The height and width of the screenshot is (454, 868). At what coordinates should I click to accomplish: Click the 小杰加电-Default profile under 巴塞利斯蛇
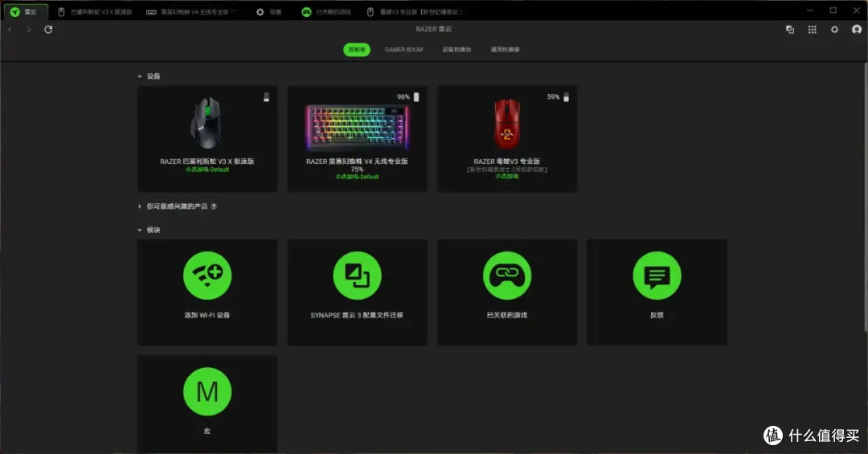[x=207, y=170]
